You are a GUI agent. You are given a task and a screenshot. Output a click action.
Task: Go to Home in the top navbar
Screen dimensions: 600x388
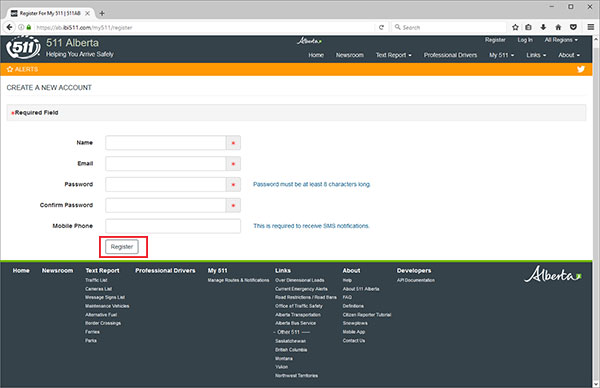(x=316, y=55)
